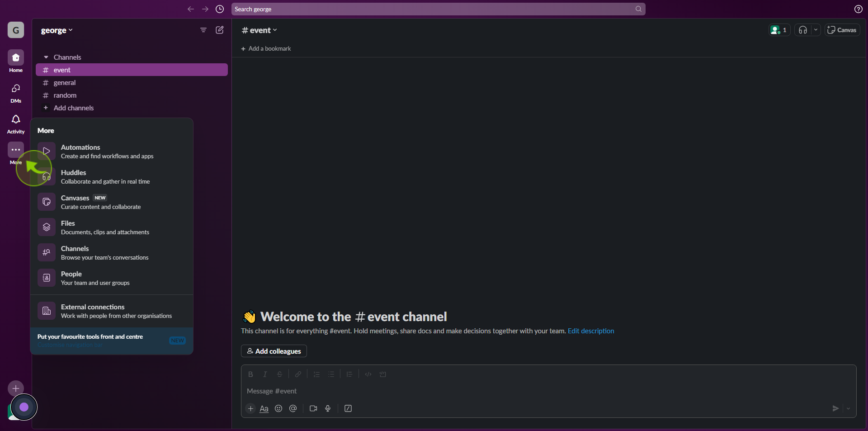This screenshot has height=431, width=868.
Task: Toggle code block formatting
Action: point(382,374)
